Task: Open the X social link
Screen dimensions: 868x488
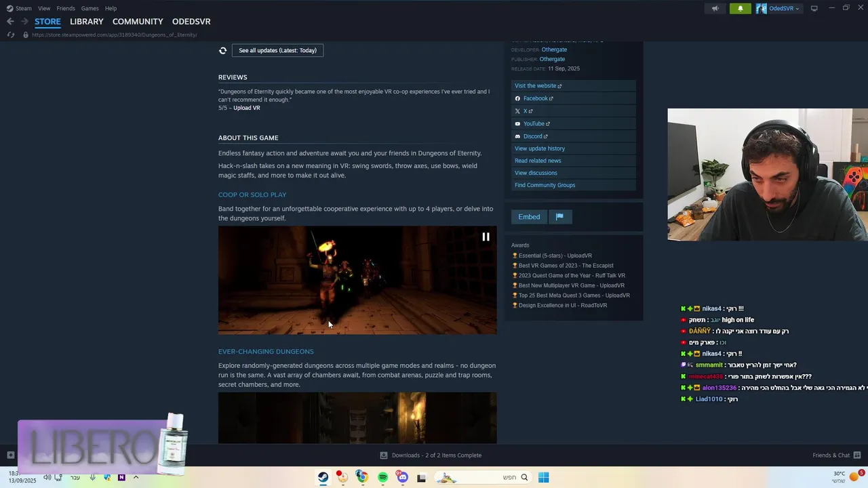Action: pyautogui.click(x=574, y=111)
